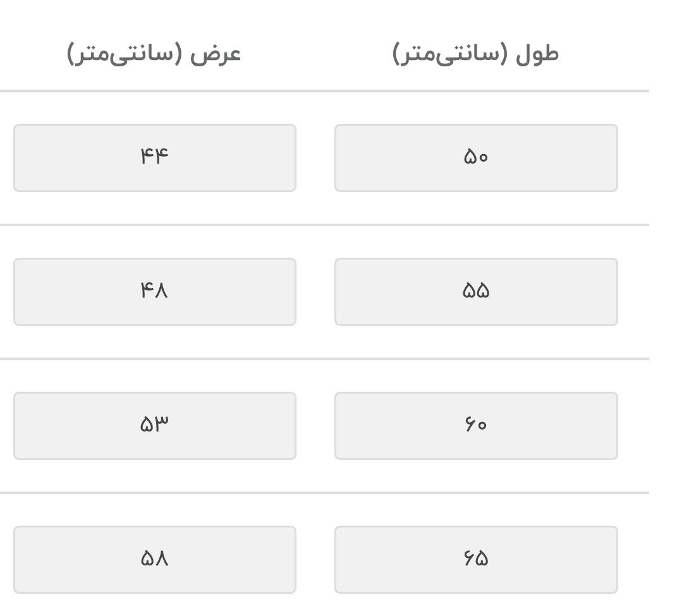Click the word طول in the header
This screenshot has width=677, height=616.
(537, 54)
